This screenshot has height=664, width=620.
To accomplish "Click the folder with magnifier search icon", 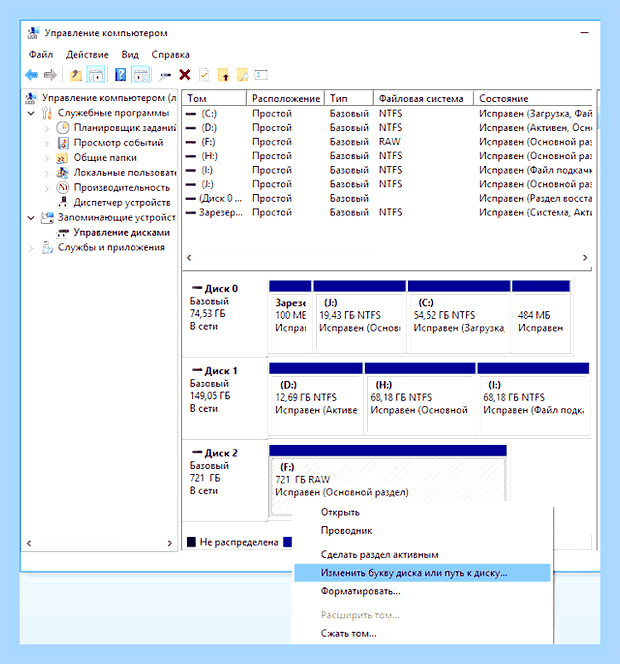I will [243, 75].
